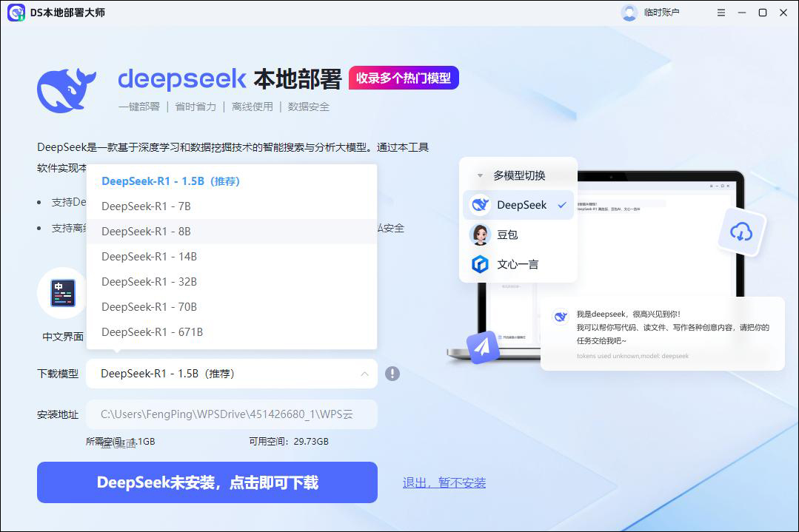Viewport: 799px width, 532px height.
Task: Click DeepSeek未安装，点击即可下载 button
Action: (207, 482)
